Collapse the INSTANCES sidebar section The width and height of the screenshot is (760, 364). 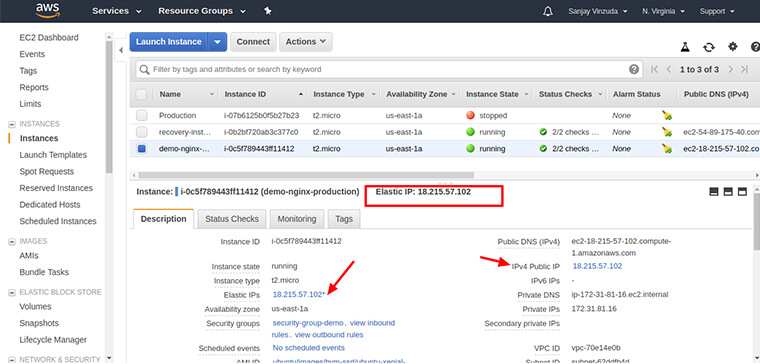(x=12, y=124)
